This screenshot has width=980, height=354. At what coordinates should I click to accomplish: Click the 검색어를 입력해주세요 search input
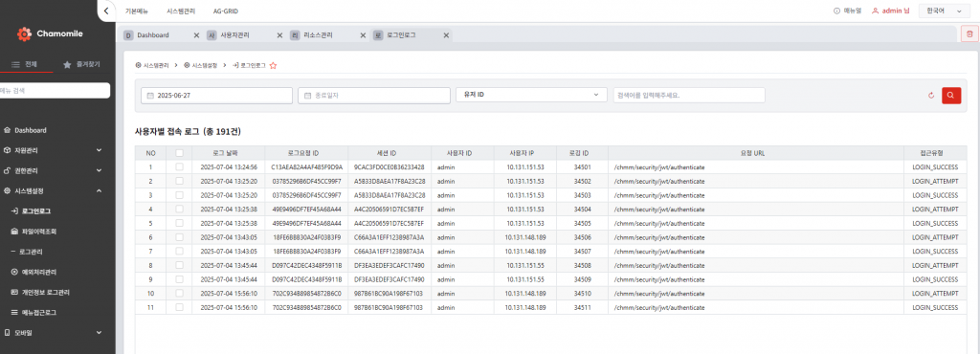tap(689, 95)
